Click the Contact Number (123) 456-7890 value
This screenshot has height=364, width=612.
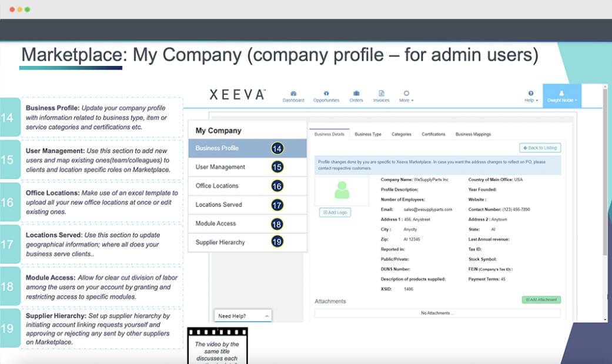(x=516, y=209)
